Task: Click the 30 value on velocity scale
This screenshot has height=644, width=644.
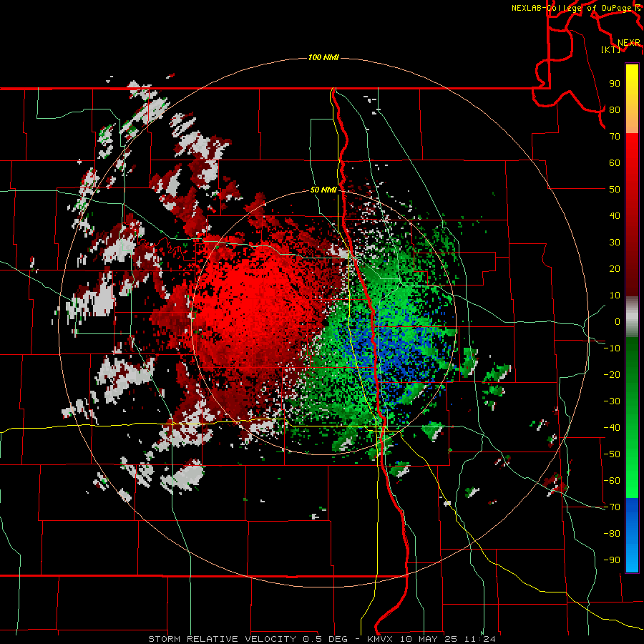Action: (615, 243)
